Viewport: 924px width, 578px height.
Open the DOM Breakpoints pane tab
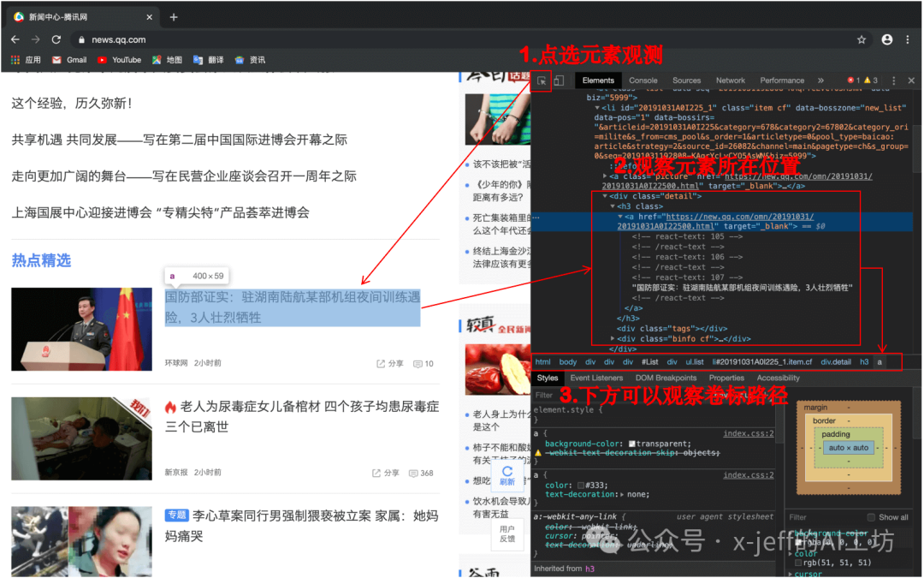pyautogui.click(x=666, y=378)
